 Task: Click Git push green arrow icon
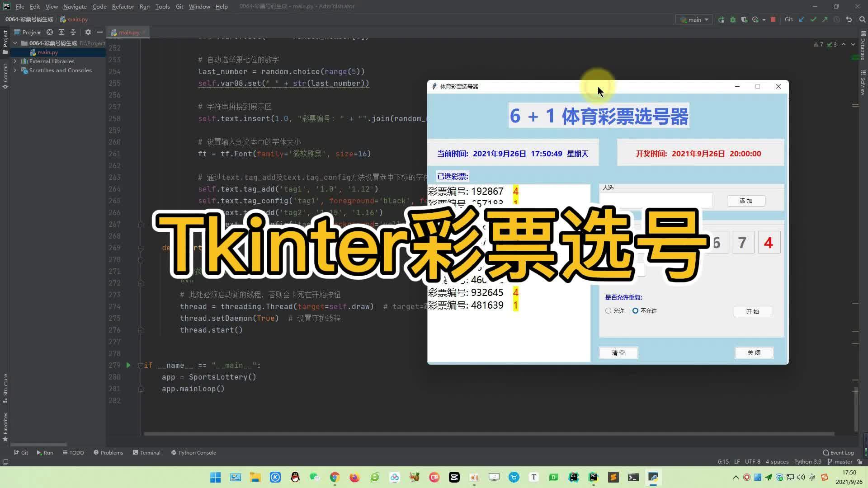[825, 19]
